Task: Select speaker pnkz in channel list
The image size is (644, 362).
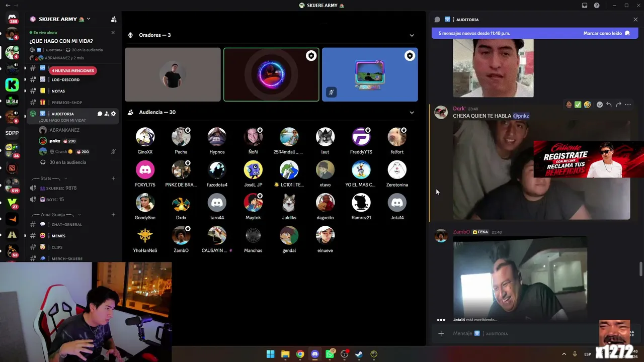Action: (x=55, y=141)
